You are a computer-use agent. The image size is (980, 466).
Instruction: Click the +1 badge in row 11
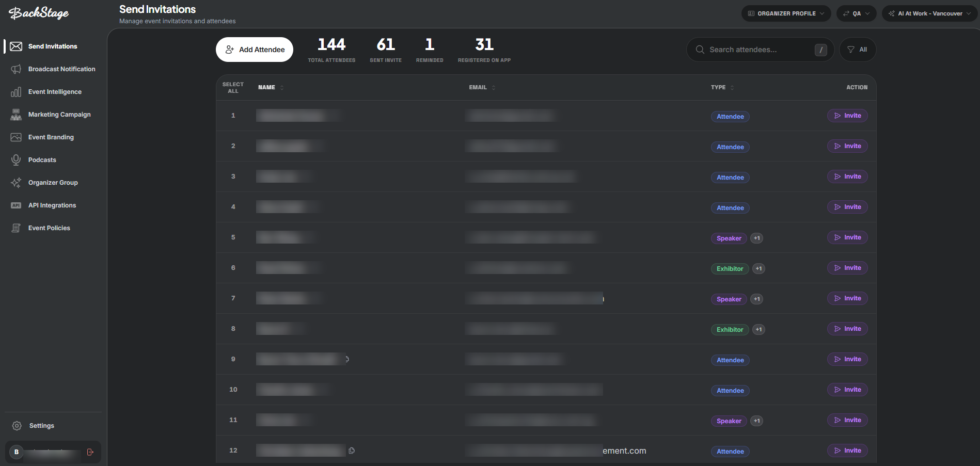(x=756, y=421)
